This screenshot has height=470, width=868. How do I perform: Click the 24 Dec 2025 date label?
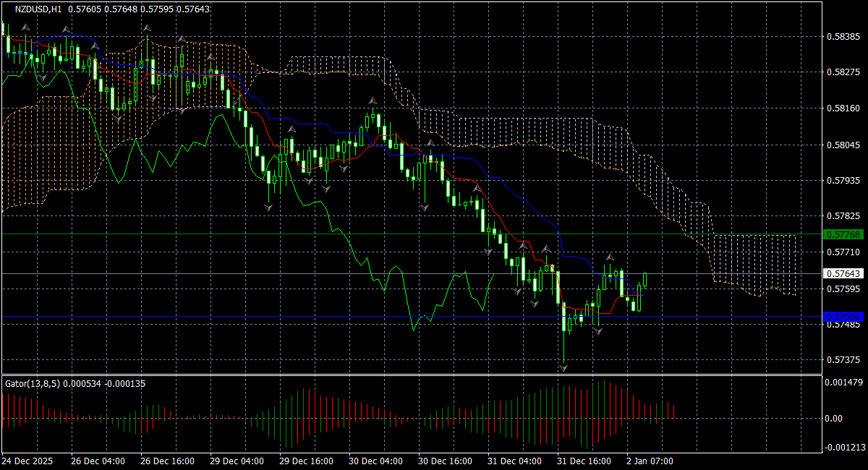point(27,461)
